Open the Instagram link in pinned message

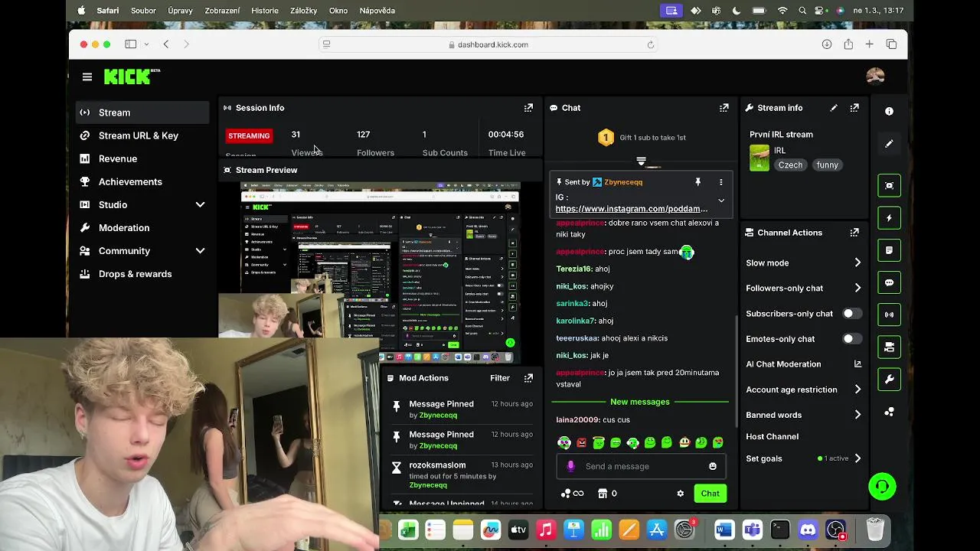632,209
